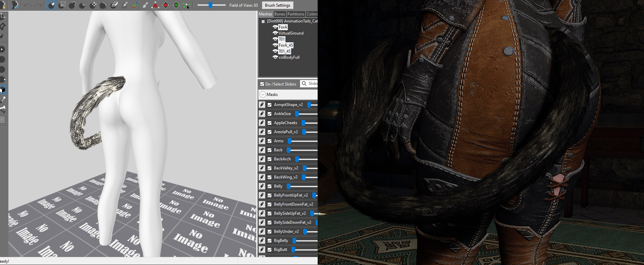Click the BellySideUpFat_v2 slider label
Screen dimensions: 644x265
[290, 213]
